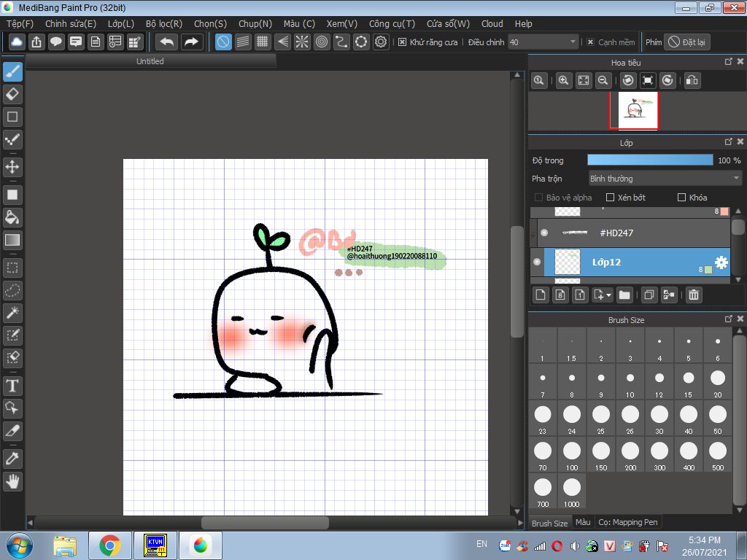
Task: Zoom out on Navigator panel
Action: coord(603,80)
